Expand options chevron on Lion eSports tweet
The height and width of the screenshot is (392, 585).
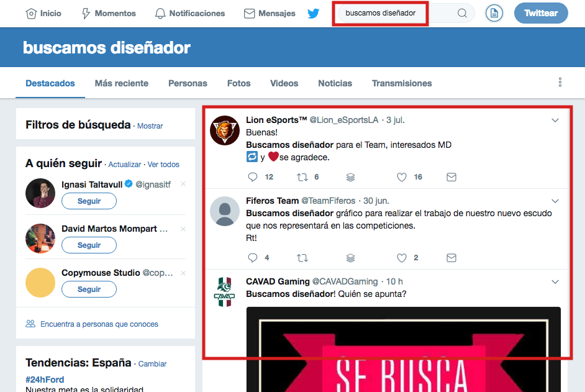(555, 121)
